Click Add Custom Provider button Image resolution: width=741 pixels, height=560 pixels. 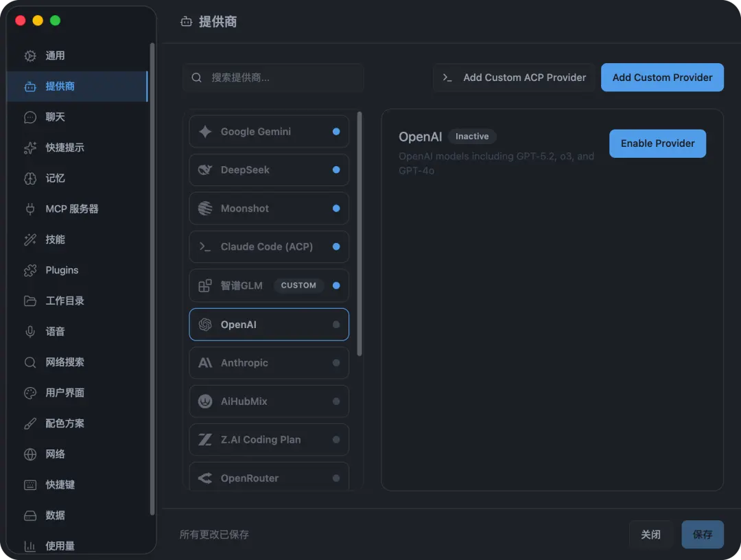click(x=662, y=78)
